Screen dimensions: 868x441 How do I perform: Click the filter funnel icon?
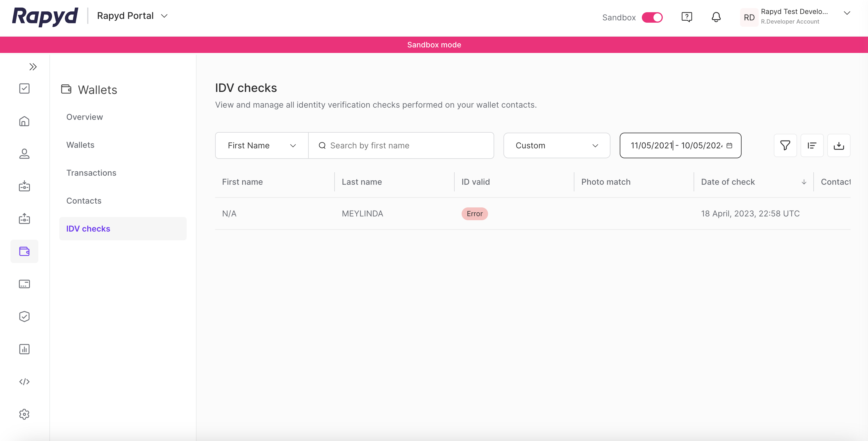pos(785,145)
